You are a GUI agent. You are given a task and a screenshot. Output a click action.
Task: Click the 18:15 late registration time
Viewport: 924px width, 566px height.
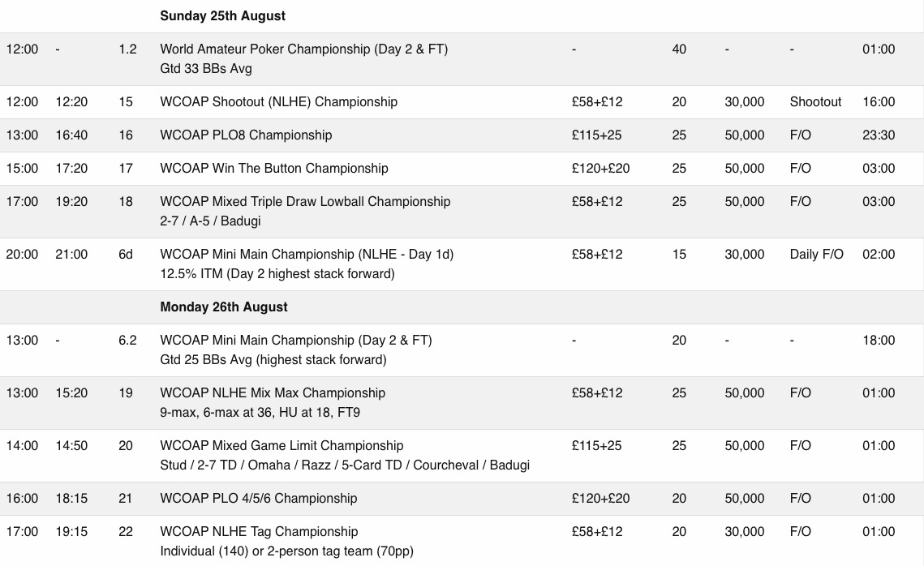(x=71, y=498)
